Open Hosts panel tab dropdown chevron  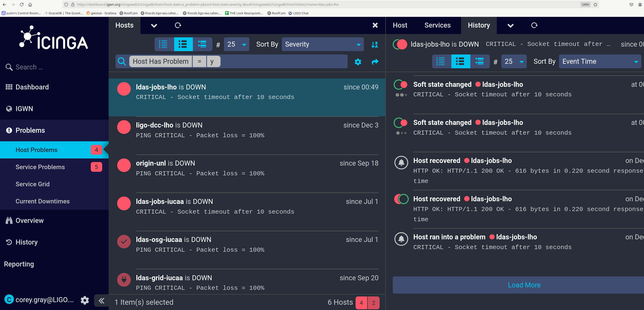point(154,25)
